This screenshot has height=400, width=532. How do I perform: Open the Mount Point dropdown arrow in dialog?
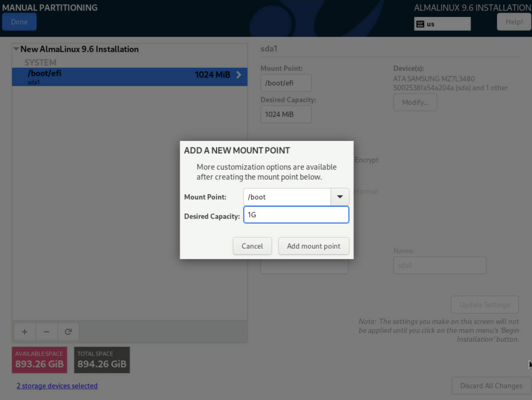[340, 197]
